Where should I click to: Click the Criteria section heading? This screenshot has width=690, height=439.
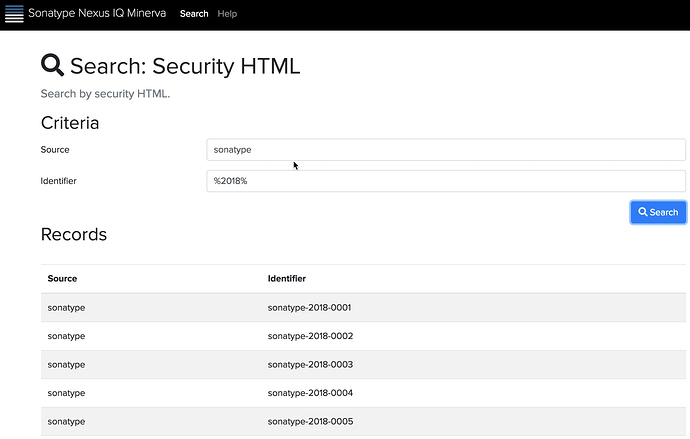click(70, 123)
